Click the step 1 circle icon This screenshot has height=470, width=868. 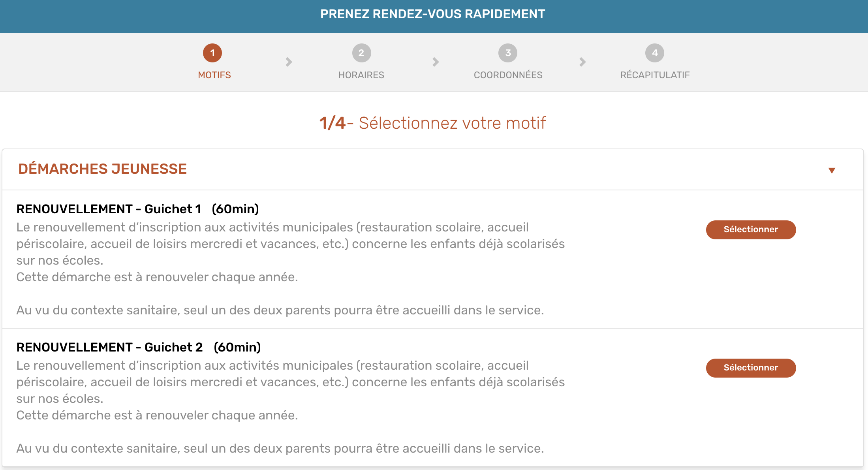click(212, 53)
